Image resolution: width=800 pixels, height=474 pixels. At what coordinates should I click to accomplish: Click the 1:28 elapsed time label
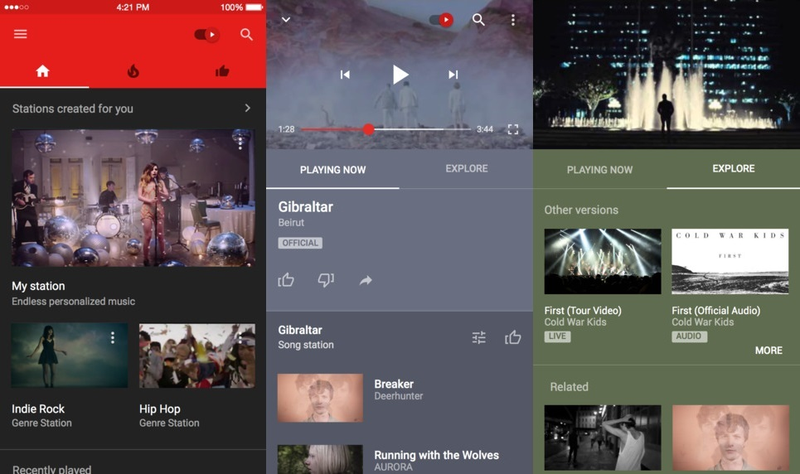(286, 130)
